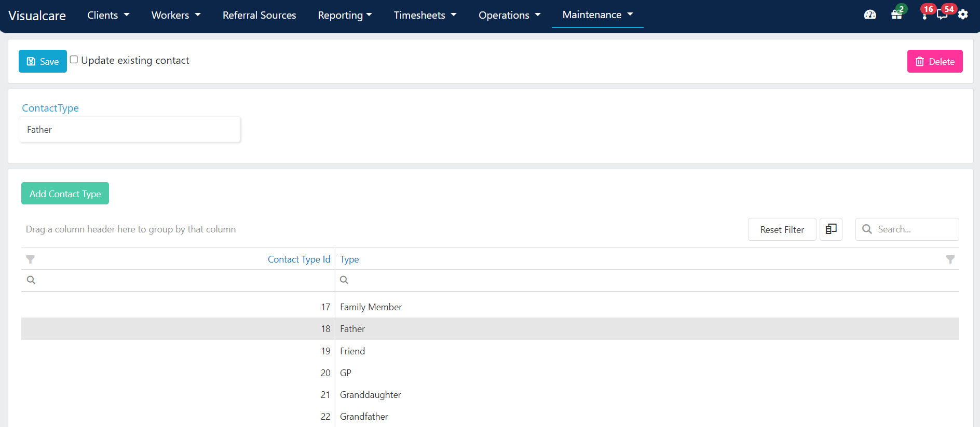
Task: Expand the Timesheets dropdown menu
Action: [425, 15]
